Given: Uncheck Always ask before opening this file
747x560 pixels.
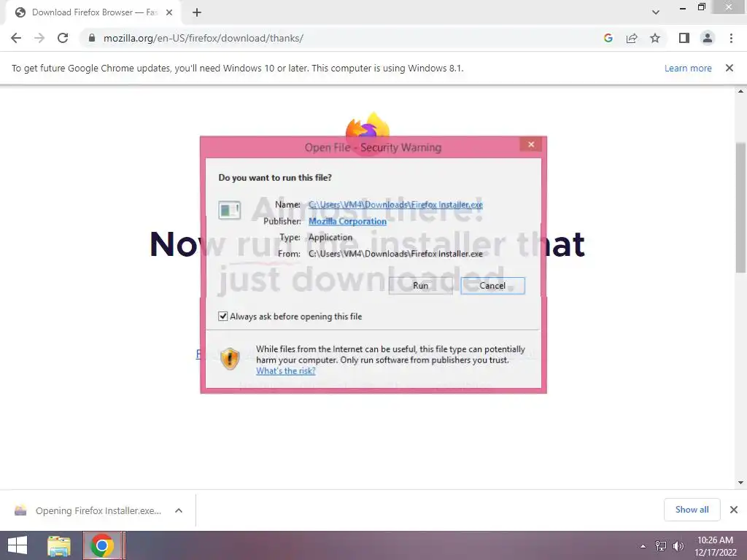Looking at the screenshot, I should tap(222, 316).
